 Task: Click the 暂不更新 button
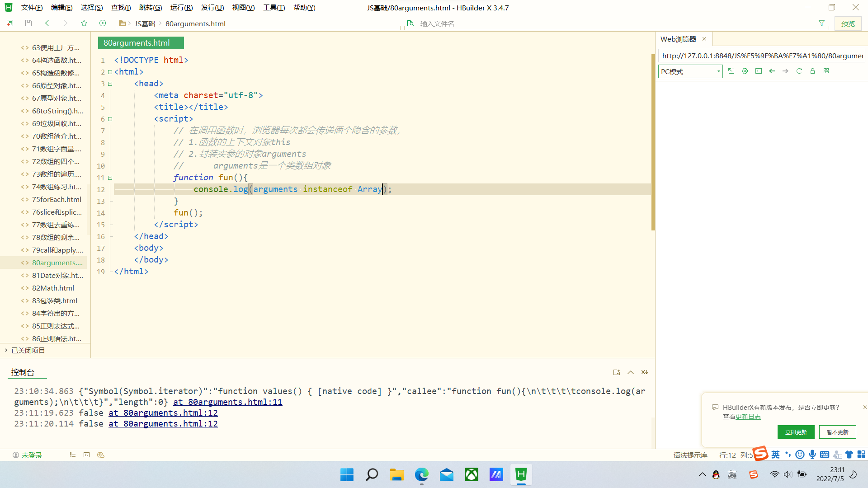coord(837,432)
